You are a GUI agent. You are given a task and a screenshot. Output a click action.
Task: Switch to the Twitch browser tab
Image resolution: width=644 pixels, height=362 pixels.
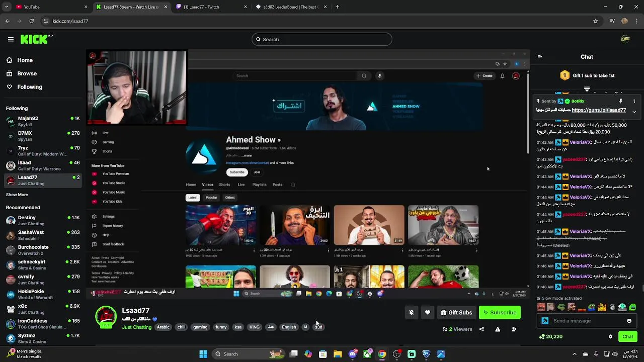(211, 7)
